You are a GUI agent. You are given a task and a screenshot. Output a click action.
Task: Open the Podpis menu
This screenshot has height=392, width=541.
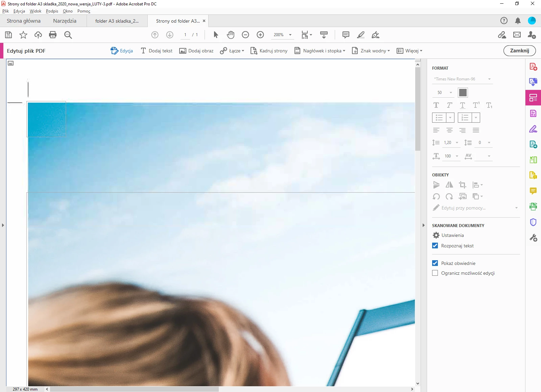[52, 11]
